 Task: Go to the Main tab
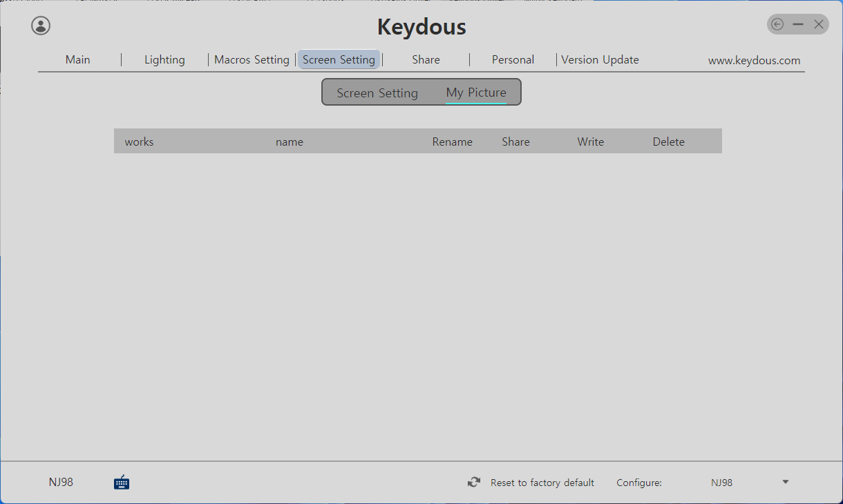pos(78,59)
